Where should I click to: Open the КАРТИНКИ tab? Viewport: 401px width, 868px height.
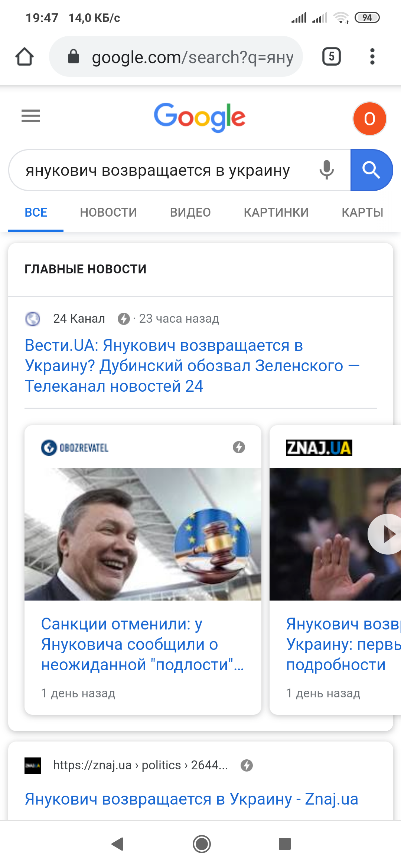[276, 213]
